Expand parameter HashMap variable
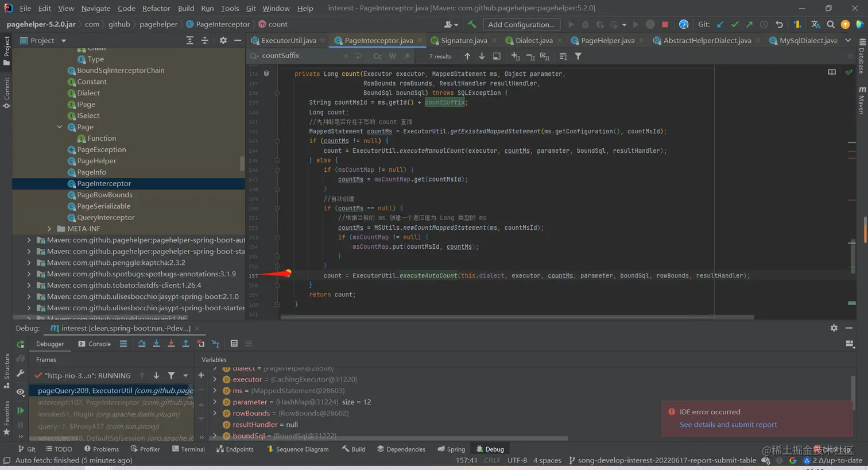This screenshot has width=868, height=470. tap(215, 402)
